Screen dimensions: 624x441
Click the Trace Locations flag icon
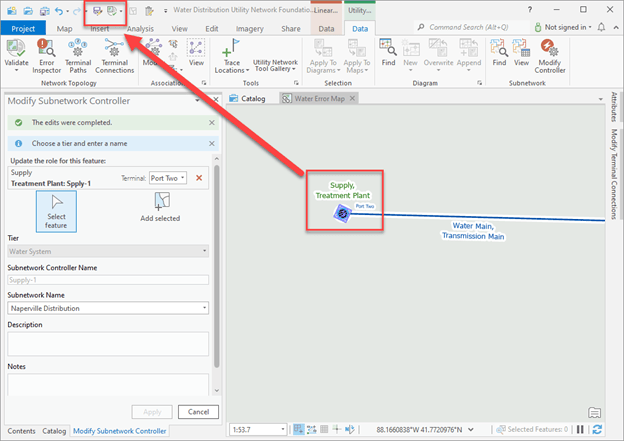(231, 48)
